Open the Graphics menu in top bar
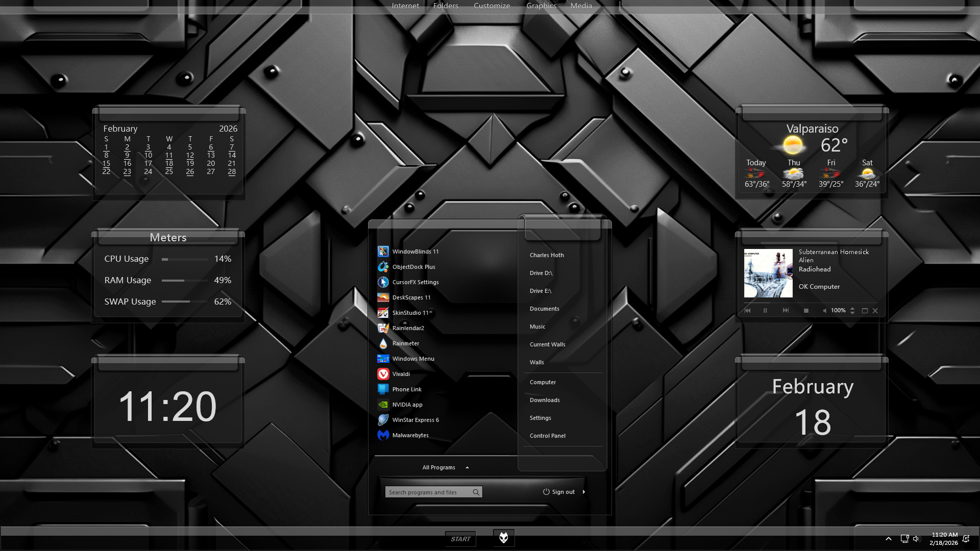The width and height of the screenshot is (980, 551). (541, 6)
